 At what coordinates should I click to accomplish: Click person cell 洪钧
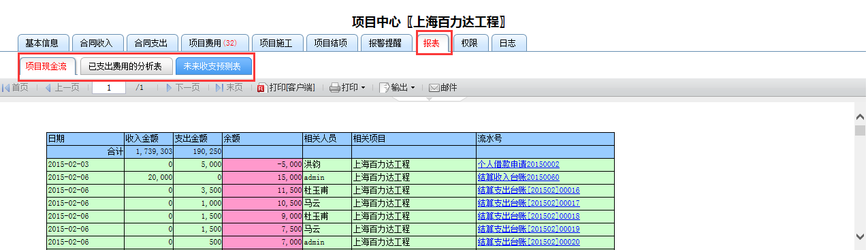(x=327, y=164)
